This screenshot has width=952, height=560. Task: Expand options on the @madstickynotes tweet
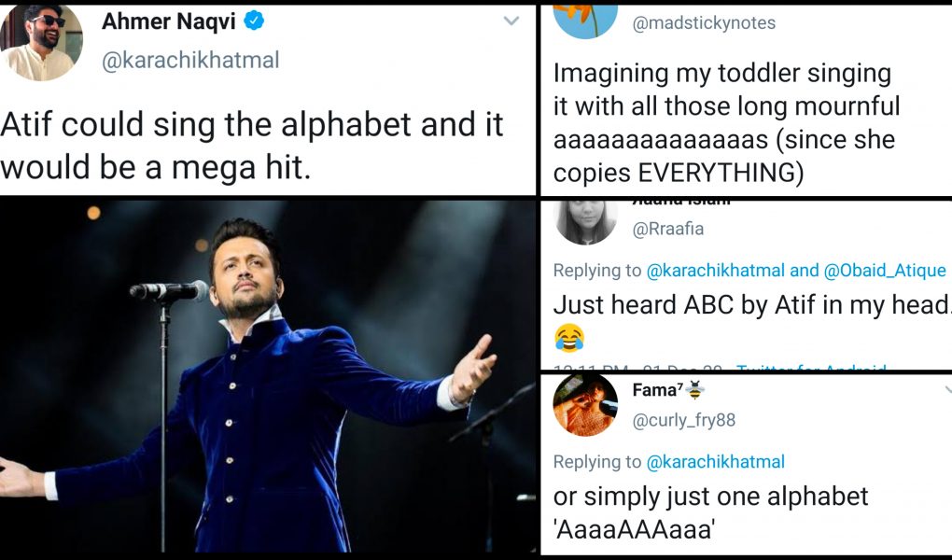coord(945,17)
